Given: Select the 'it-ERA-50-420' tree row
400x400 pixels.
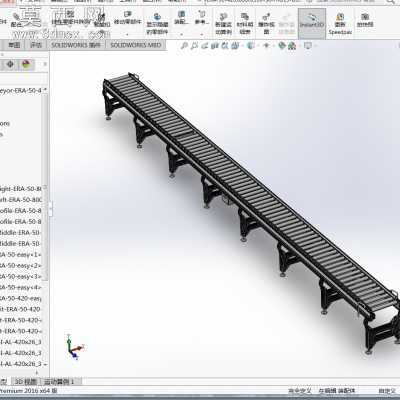Looking at the screenshot, I should pyautogui.click(x=21, y=309).
